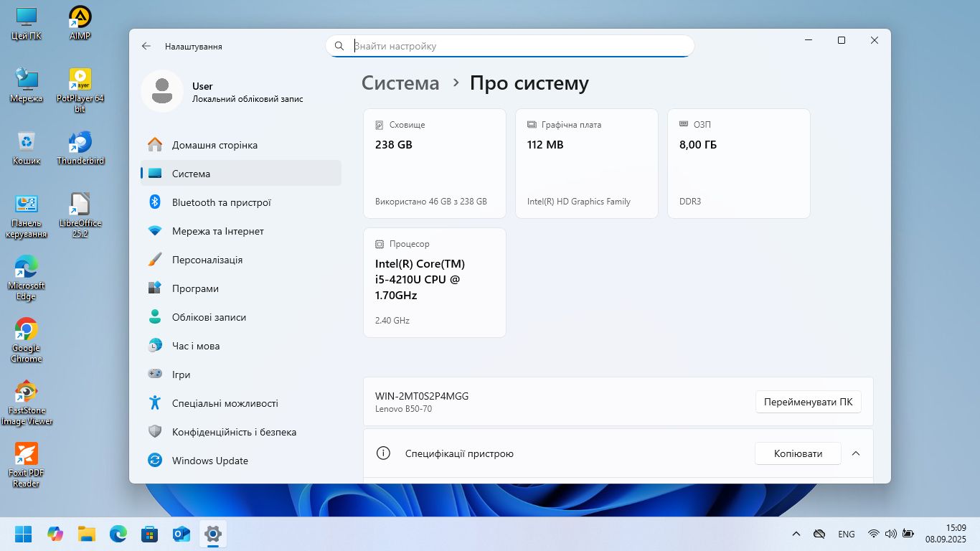Open Спеціальні можливості settings

point(241,403)
